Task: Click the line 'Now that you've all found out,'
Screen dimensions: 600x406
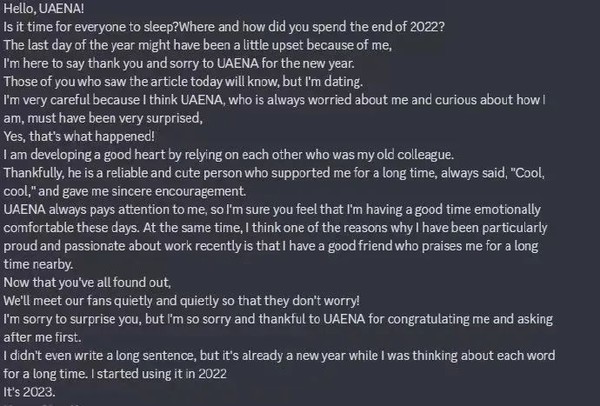Action: click(x=87, y=282)
